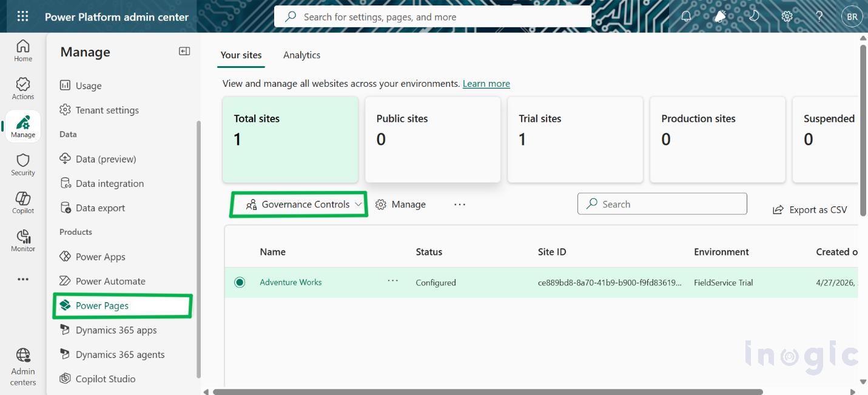Click Tenant settings gear icon
The image size is (868, 395).
pos(66,110)
